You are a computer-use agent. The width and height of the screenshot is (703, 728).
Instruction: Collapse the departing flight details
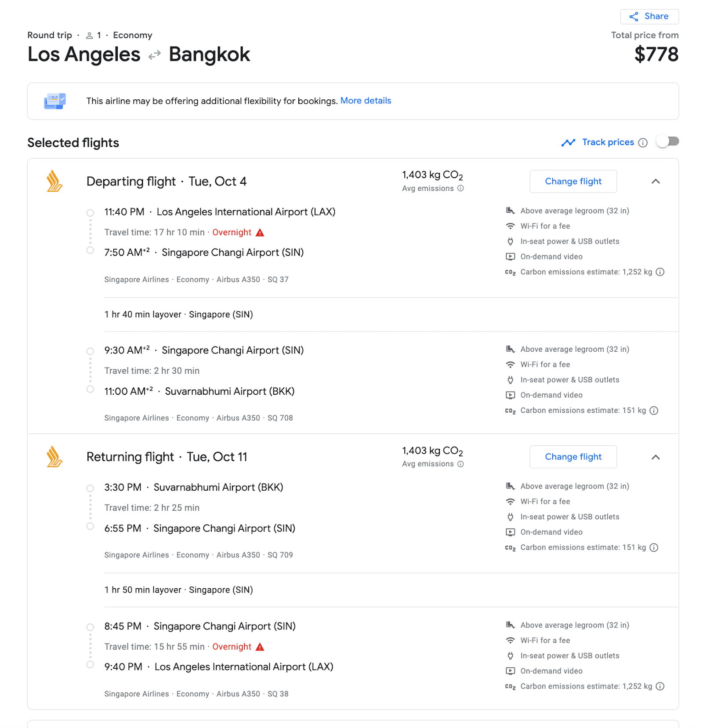656,181
